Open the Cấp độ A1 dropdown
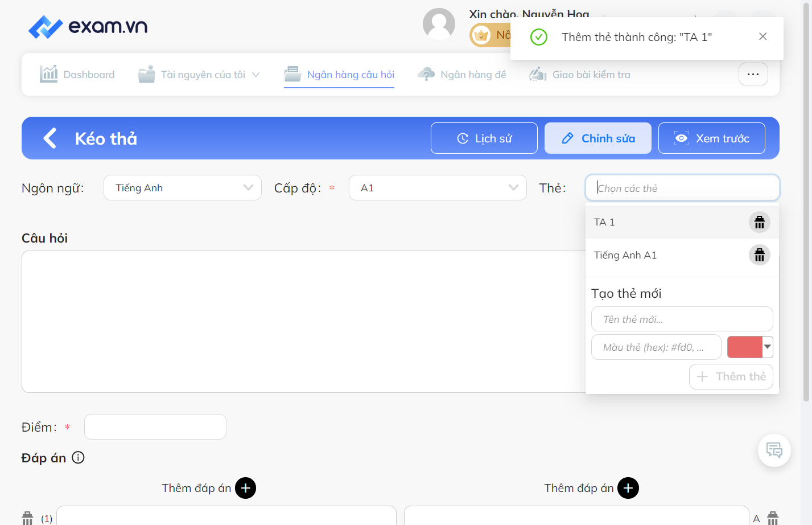Image resolution: width=812 pixels, height=525 pixels. [438, 188]
